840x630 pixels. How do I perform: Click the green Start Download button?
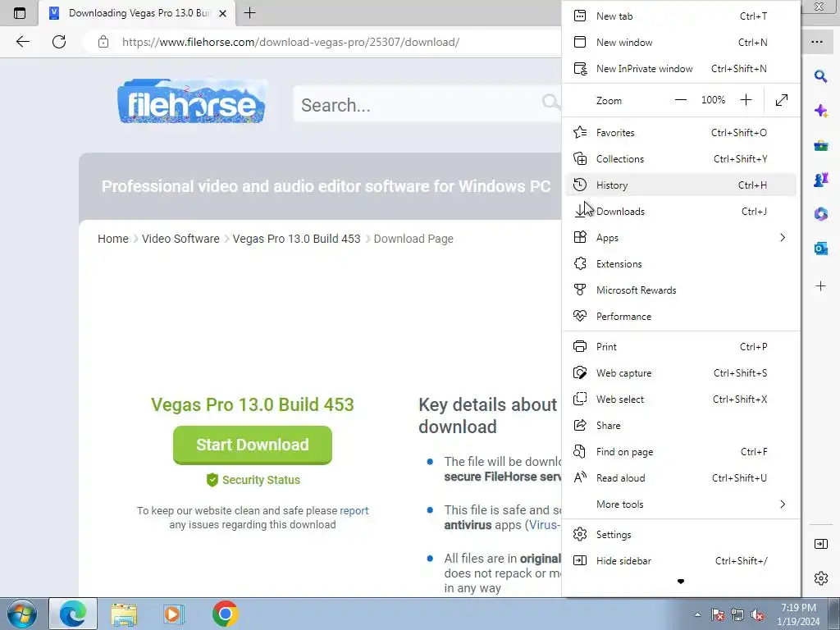tap(253, 445)
